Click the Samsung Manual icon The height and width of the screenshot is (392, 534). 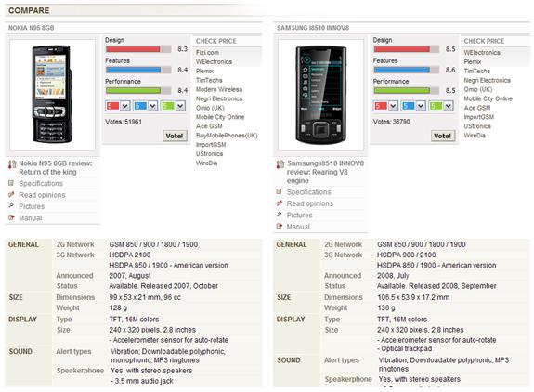pos(280,226)
